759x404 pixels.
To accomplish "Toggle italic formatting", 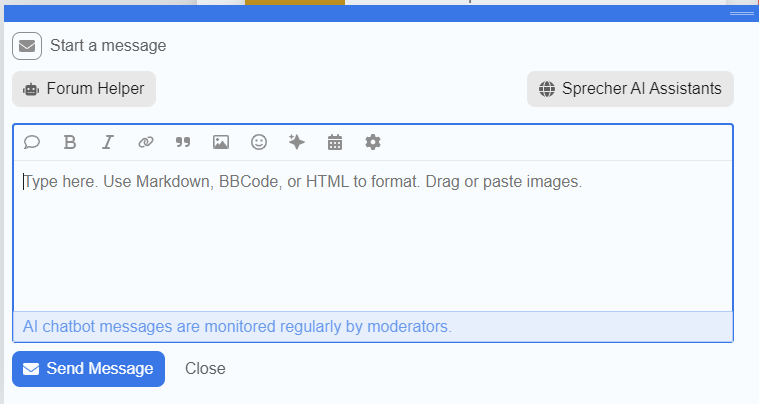I will coord(107,143).
